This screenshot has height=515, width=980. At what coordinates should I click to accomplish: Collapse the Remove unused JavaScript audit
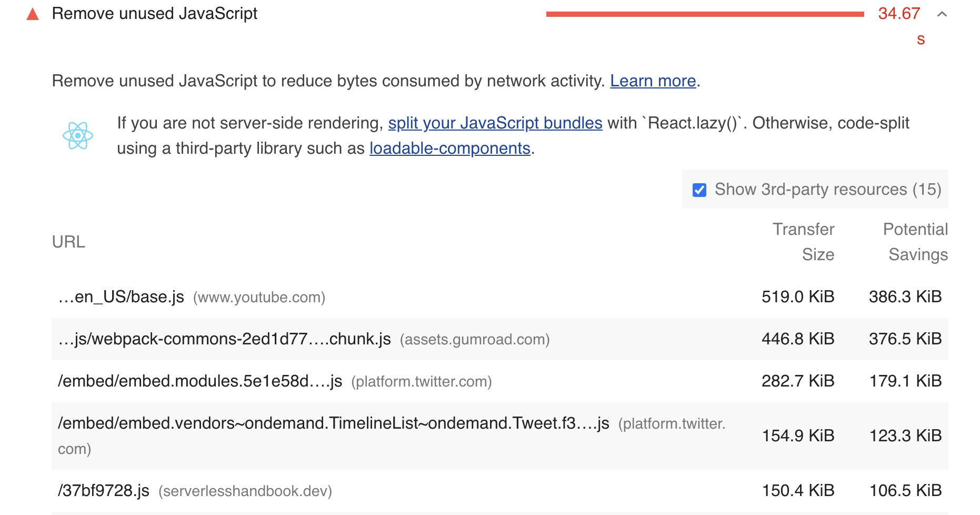(942, 14)
